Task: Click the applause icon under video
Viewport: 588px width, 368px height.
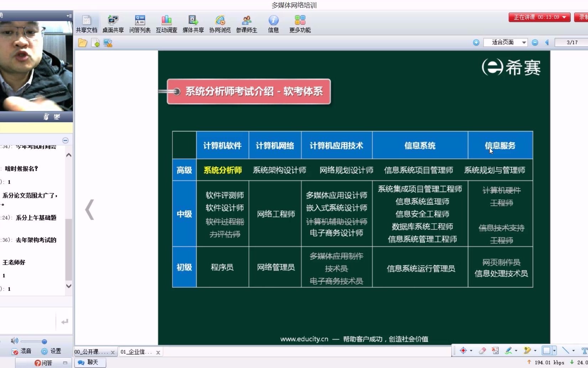Action: point(57,117)
